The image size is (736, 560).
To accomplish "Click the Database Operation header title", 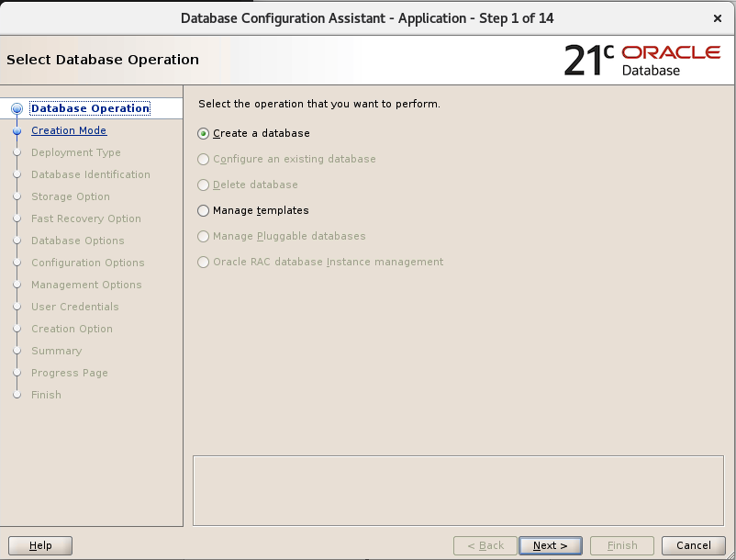I will [x=89, y=108].
